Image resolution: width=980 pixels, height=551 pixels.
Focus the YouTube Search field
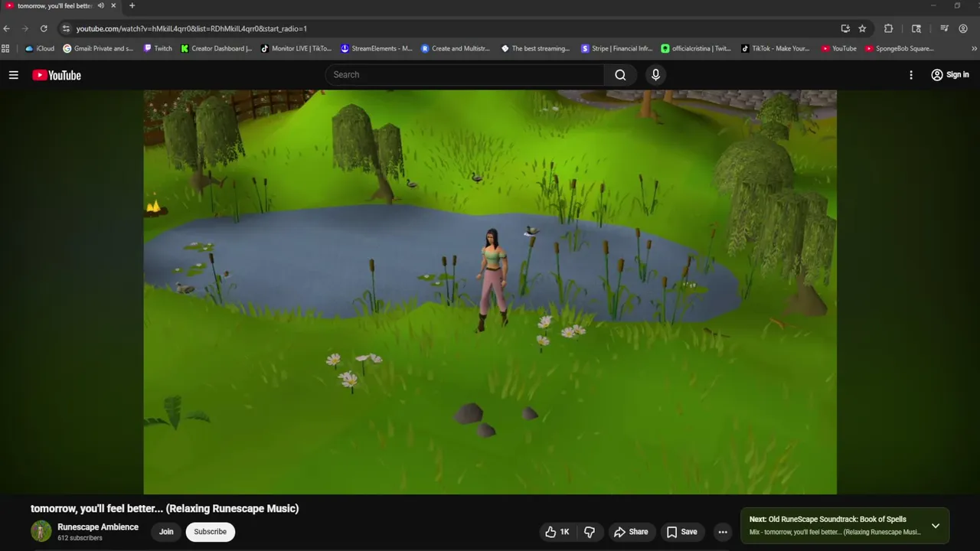pos(465,75)
